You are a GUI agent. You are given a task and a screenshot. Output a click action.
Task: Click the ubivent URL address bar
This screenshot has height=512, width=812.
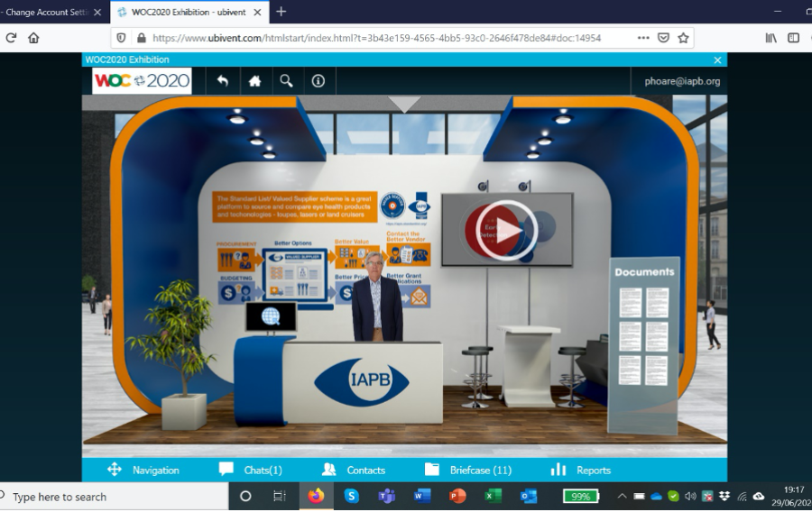tap(376, 38)
